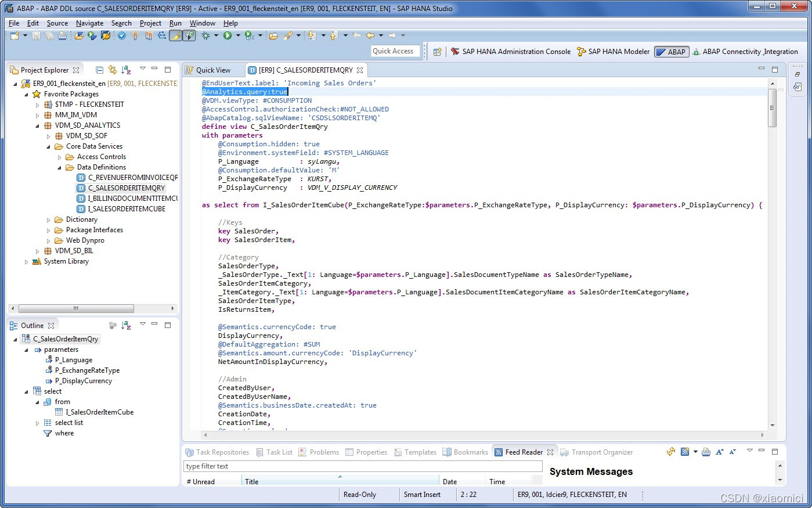Open dropdown next to the Back arrow
This screenshot has height=508, width=812.
coord(381,35)
